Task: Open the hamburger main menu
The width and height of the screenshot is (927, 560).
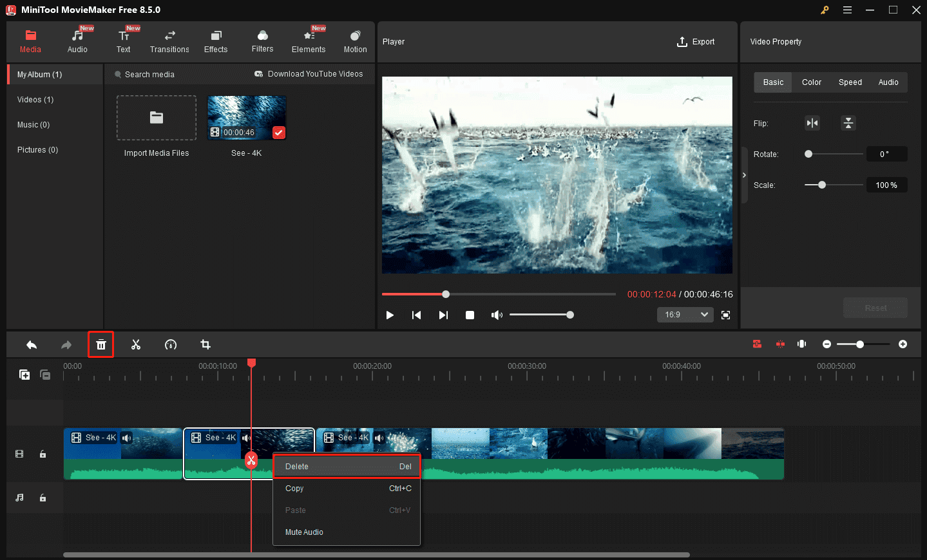Action: pos(847,10)
